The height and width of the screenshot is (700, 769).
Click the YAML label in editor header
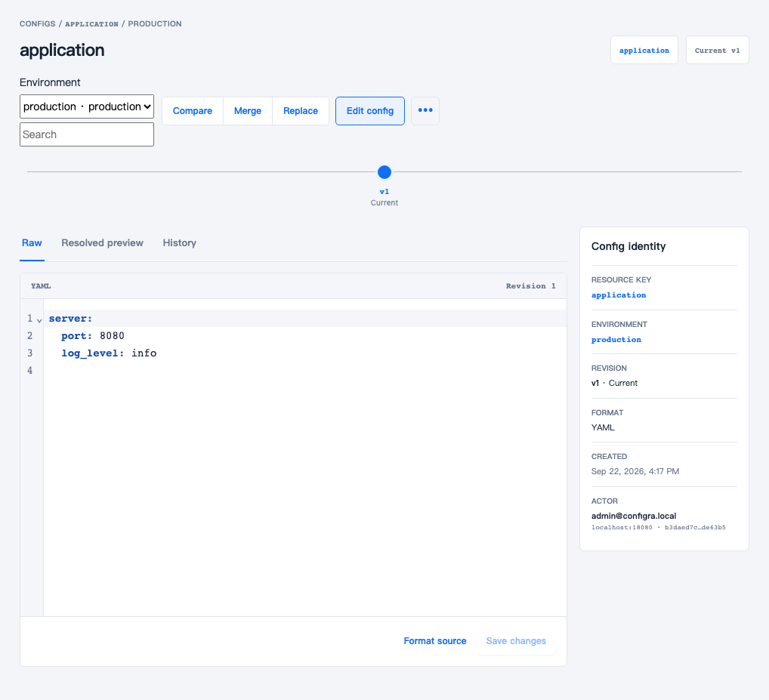pyautogui.click(x=41, y=286)
